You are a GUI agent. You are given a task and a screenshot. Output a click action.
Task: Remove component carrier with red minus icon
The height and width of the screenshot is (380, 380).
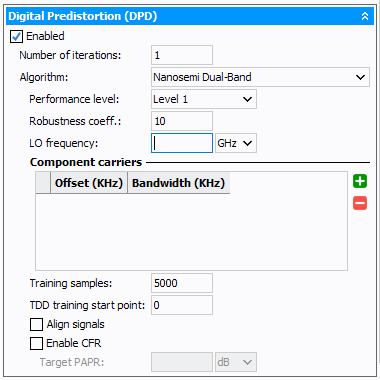[360, 203]
